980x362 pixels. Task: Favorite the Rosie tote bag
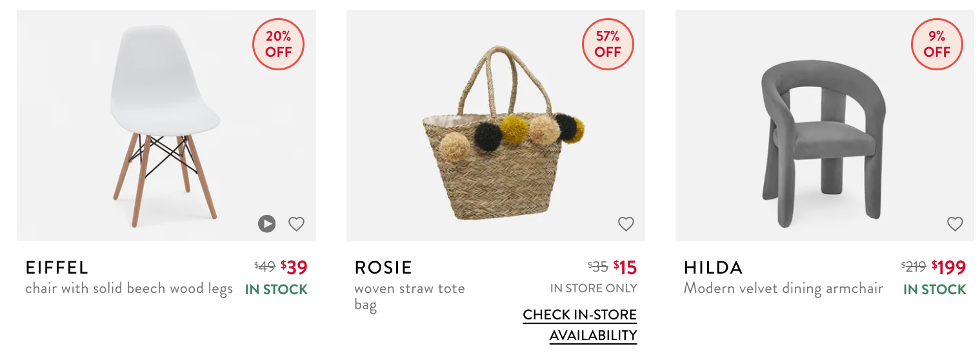click(626, 224)
